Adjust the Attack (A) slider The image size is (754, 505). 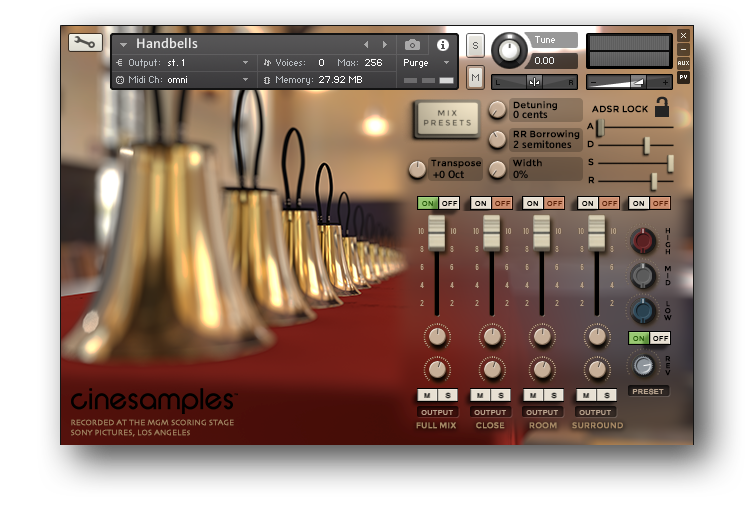click(x=600, y=127)
